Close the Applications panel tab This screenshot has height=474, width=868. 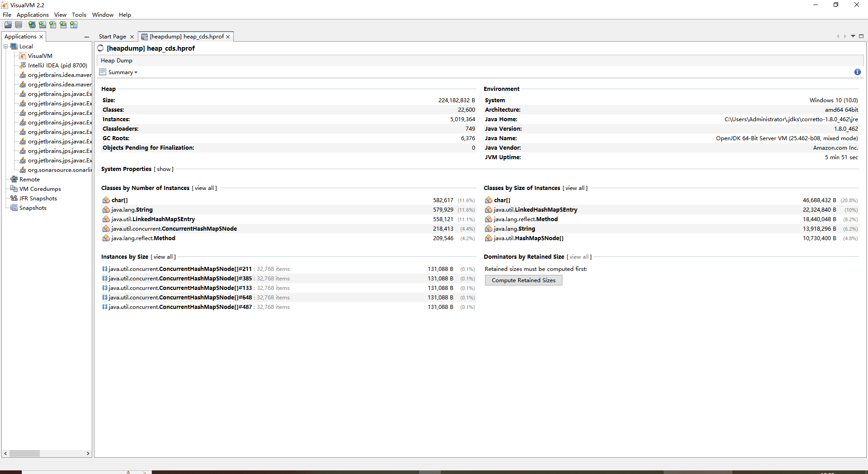41,37
